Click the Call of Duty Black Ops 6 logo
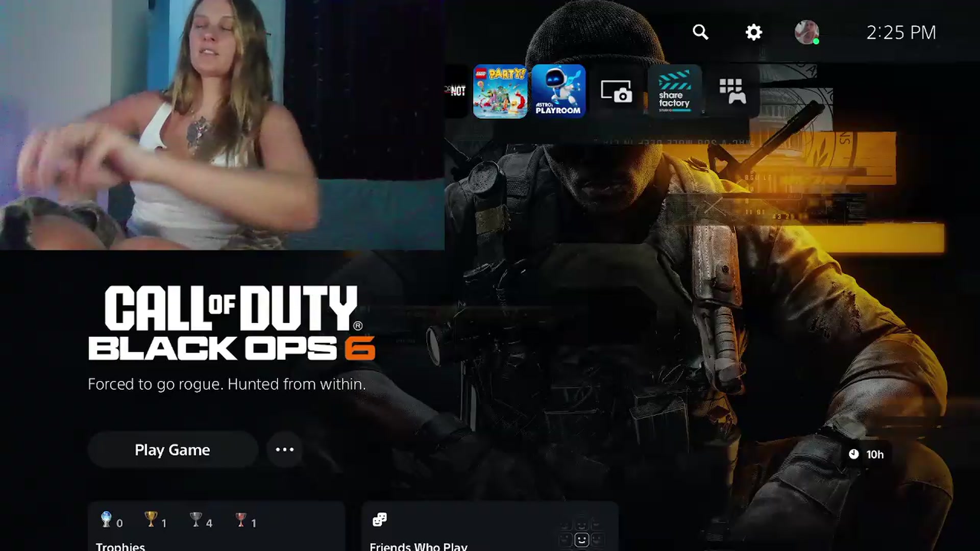Viewport: 980px width, 551px height. coord(232,322)
